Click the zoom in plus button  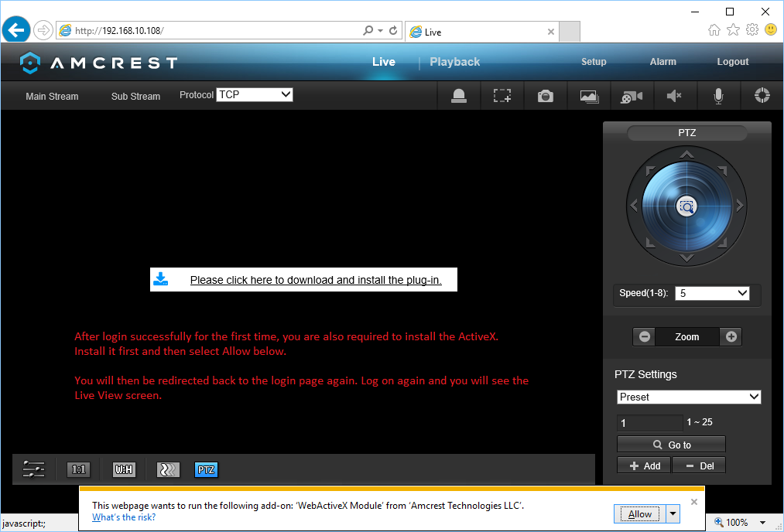[x=731, y=336]
